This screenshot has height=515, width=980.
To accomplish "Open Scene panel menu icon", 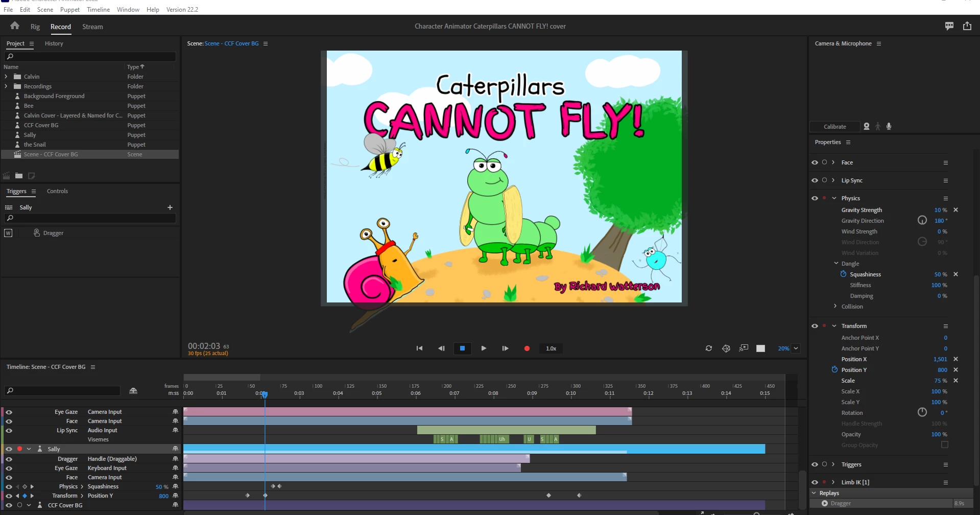I will (x=266, y=43).
